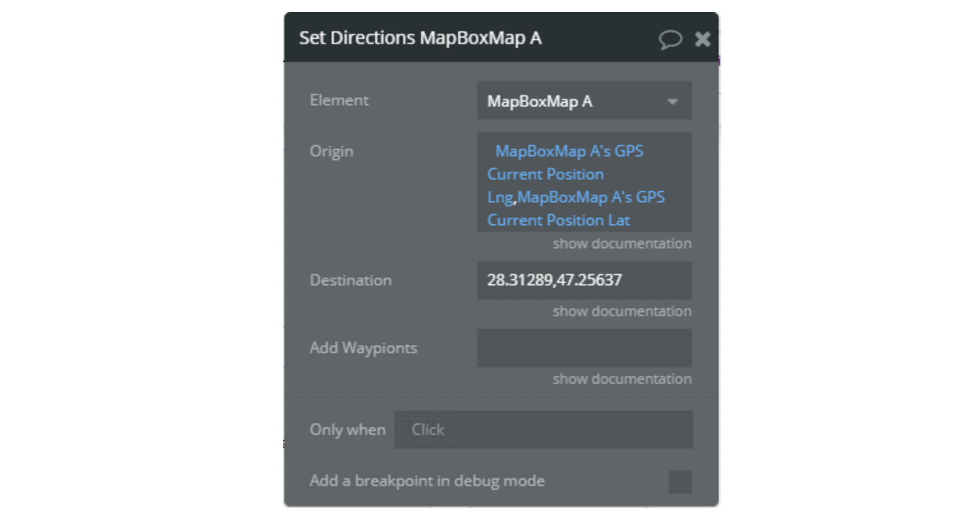Open the comment speech bubble icon

click(670, 40)
